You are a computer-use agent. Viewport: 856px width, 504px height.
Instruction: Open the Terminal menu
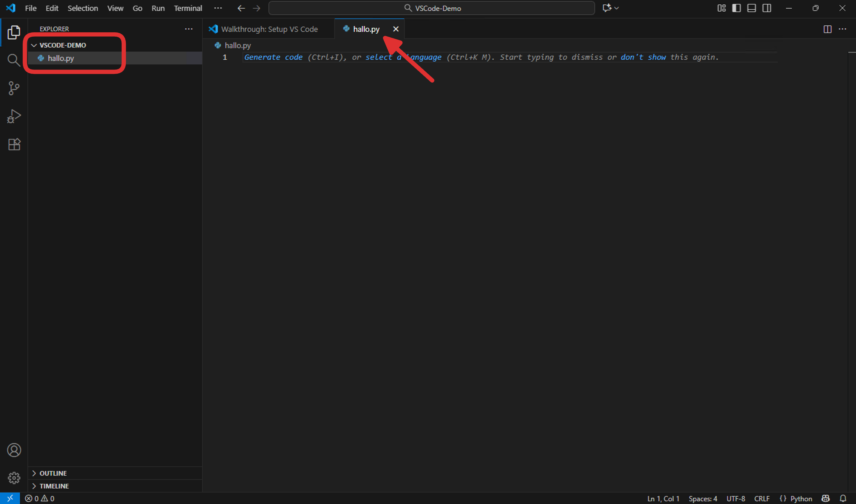point(188,8)
